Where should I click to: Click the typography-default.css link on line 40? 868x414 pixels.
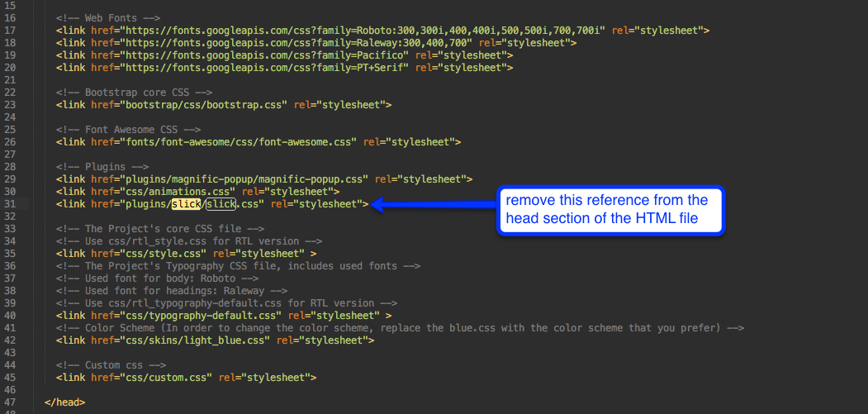click(201, 316)
